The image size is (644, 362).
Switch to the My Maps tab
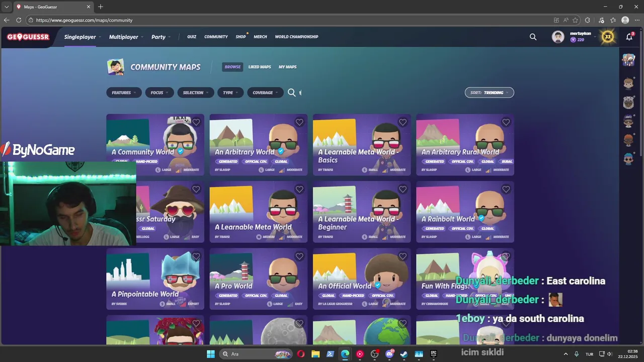[288, 67]
